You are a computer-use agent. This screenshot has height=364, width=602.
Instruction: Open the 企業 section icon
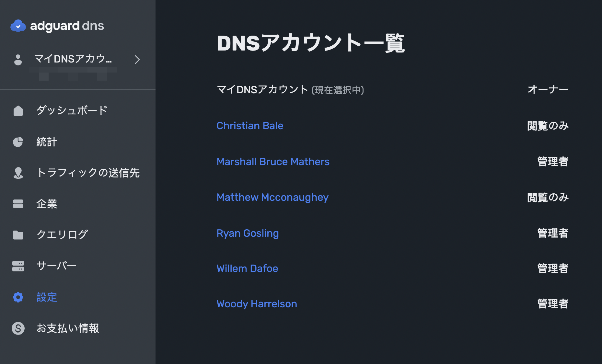point(18,204)
